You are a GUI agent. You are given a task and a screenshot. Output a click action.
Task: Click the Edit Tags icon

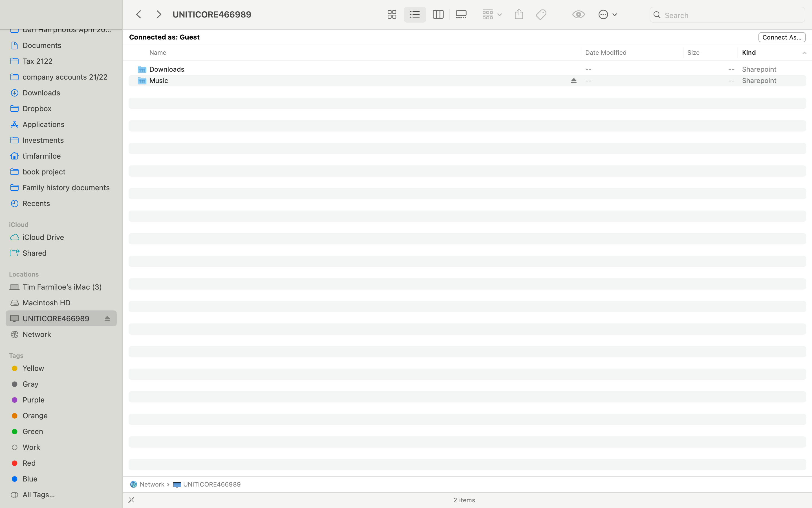(x=541, y=14)
